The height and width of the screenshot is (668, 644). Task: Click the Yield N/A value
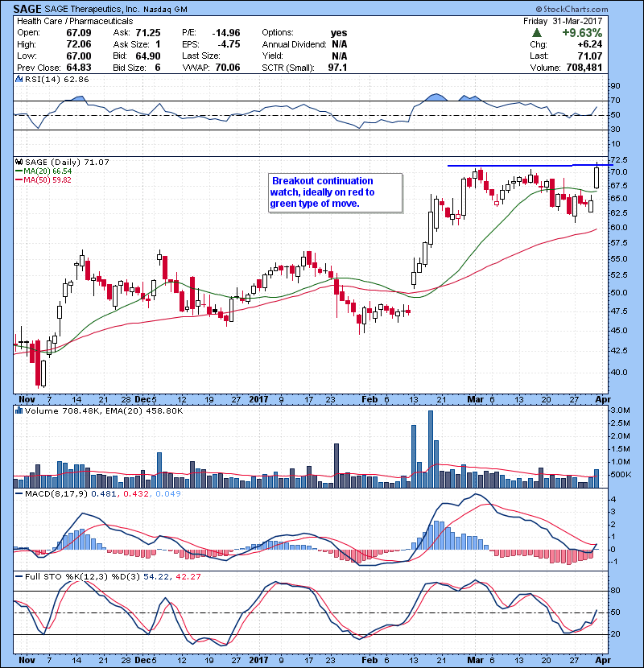[x=339, y=56]
